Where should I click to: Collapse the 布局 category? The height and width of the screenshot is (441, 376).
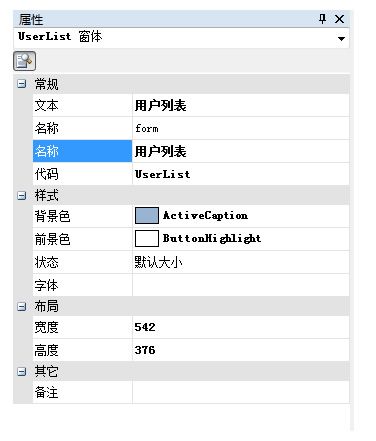click(21, 306)
